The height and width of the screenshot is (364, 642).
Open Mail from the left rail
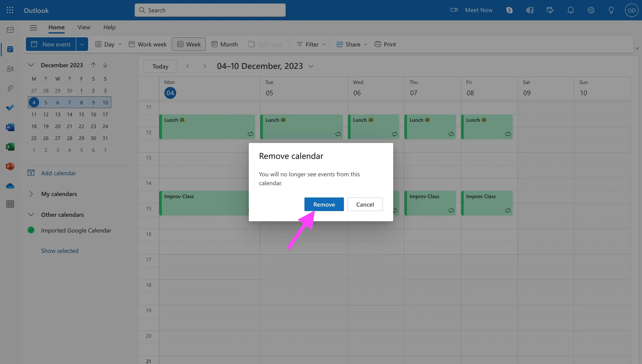coord(10,30)
